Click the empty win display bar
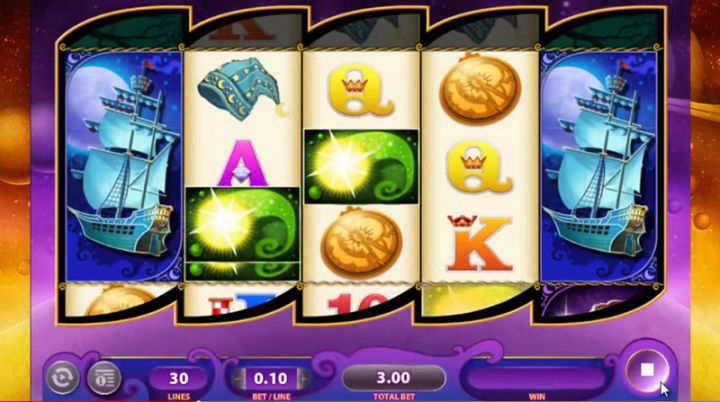 click(x=536, y=379)
